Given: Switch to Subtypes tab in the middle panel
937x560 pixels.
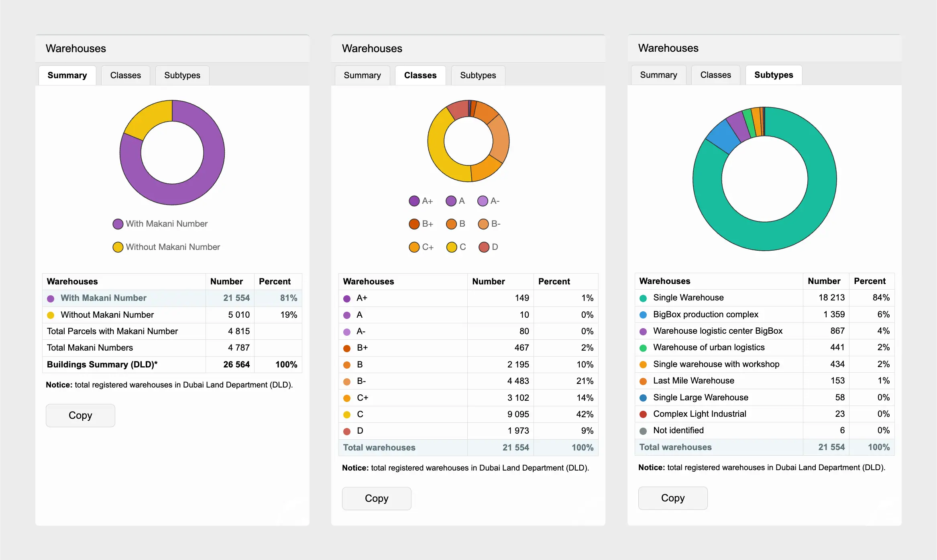Looking at the screenshot, I should tap(478, 75).
